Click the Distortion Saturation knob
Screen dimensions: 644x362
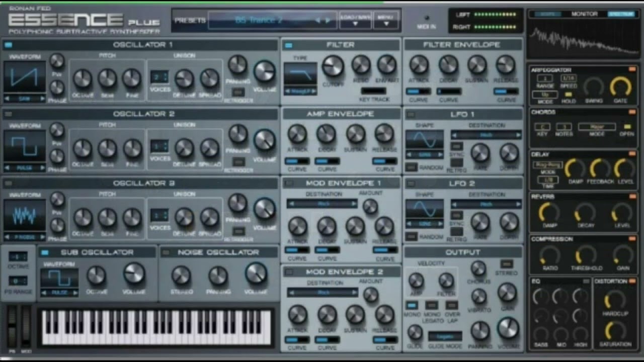point(615,331)
